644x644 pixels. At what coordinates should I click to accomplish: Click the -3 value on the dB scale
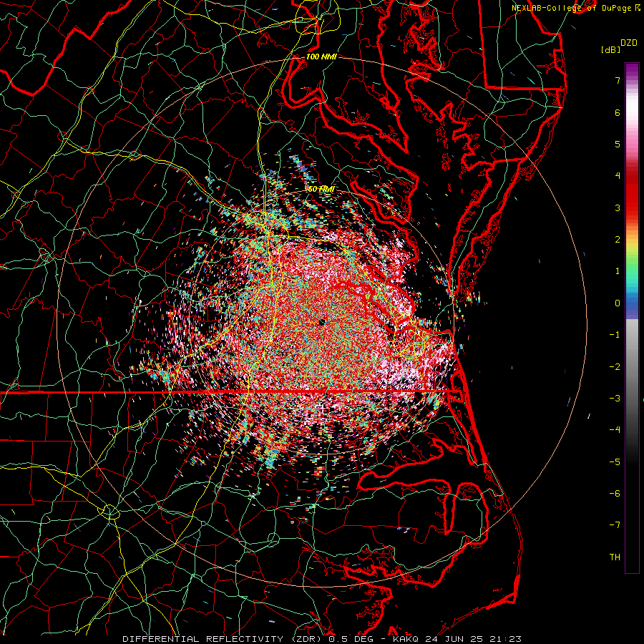coord(615,399)
